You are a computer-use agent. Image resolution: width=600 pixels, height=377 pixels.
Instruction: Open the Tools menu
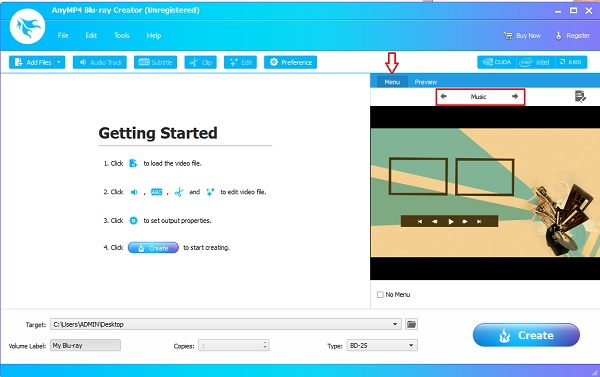pyautogui.click(x=122, y=35)
